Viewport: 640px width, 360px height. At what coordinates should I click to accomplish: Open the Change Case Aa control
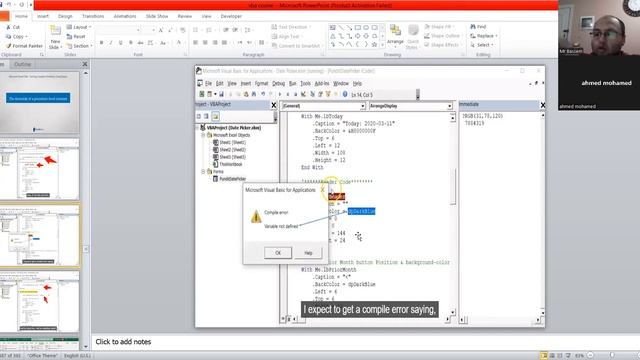(163, 42)
